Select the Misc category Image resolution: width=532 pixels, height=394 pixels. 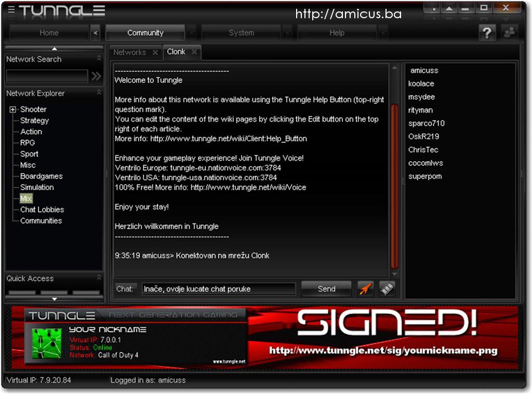coord(28,165)
